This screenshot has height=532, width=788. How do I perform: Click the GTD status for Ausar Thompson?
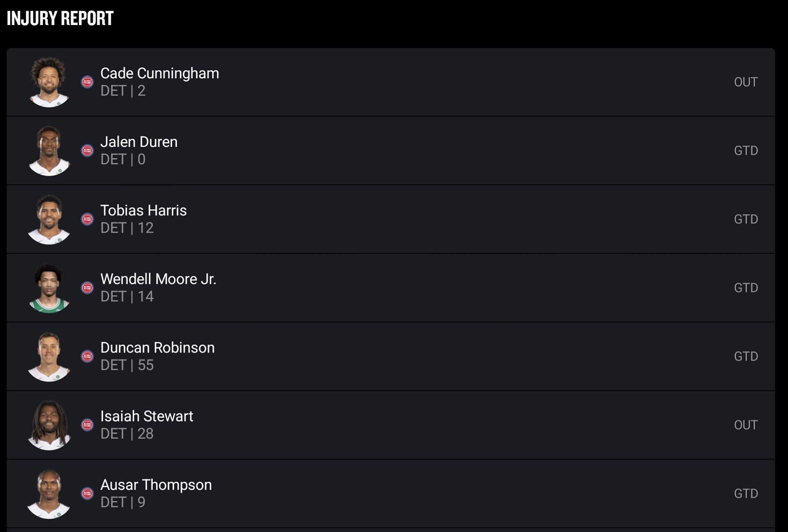click(745, 493)
